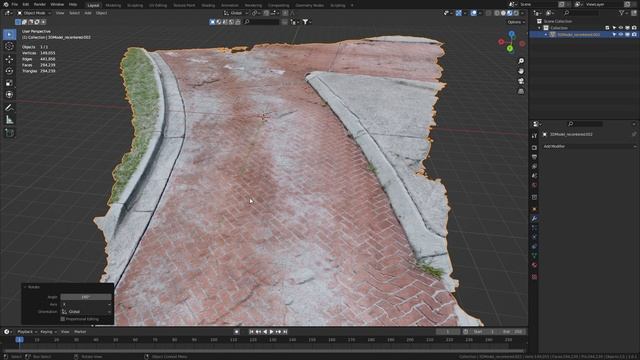Open the Options dropdown in viewport
Viewport: 640px width, 360px height.
click(516, 22)
